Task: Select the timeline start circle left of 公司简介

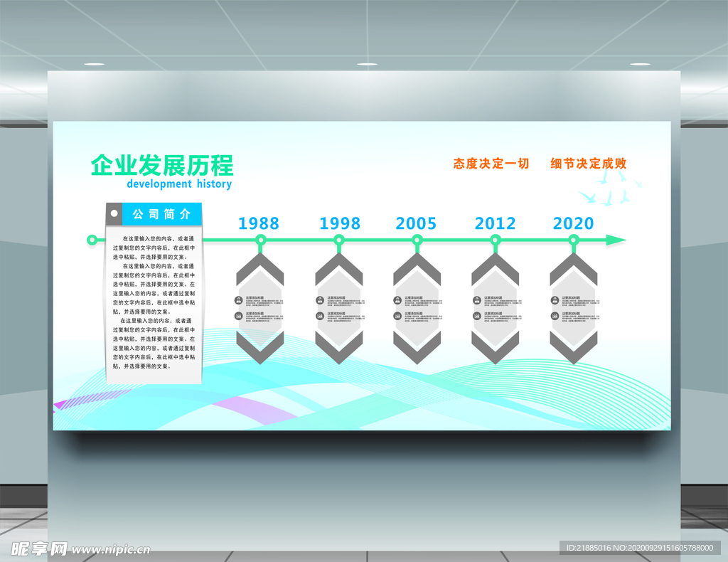Action: pos(92,240)
